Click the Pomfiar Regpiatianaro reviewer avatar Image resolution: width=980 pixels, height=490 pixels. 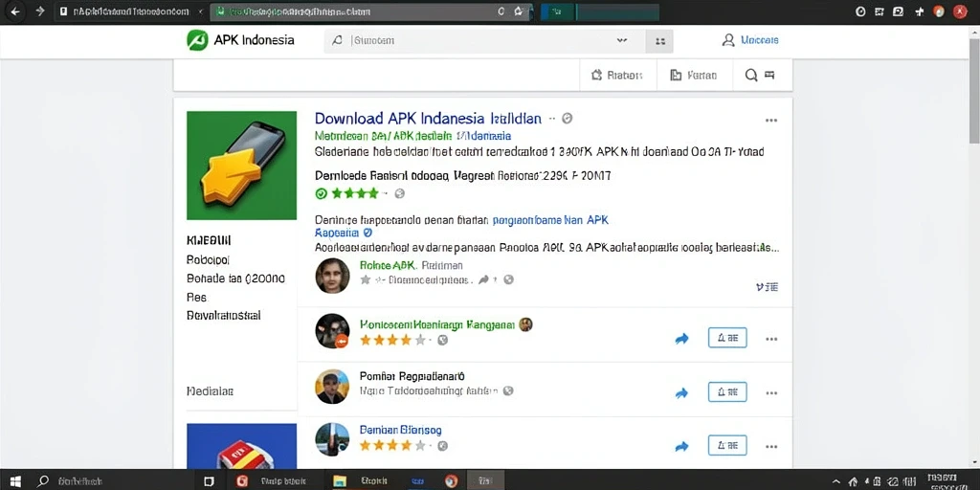[x=332, y=386]
